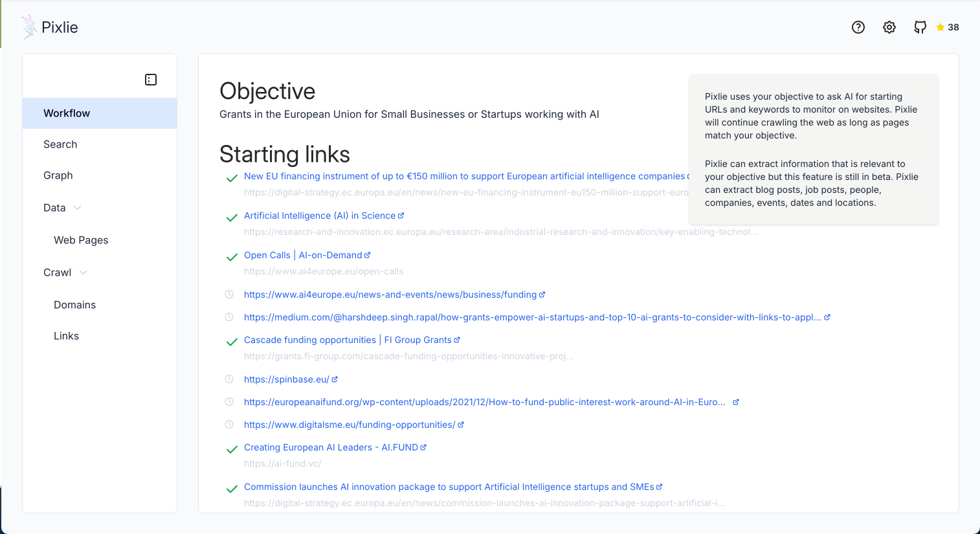Screen dimensions: 980x534
Task: Open Creating European AI Leaders AI.FUND link
Action: click(x=331, y=447)
